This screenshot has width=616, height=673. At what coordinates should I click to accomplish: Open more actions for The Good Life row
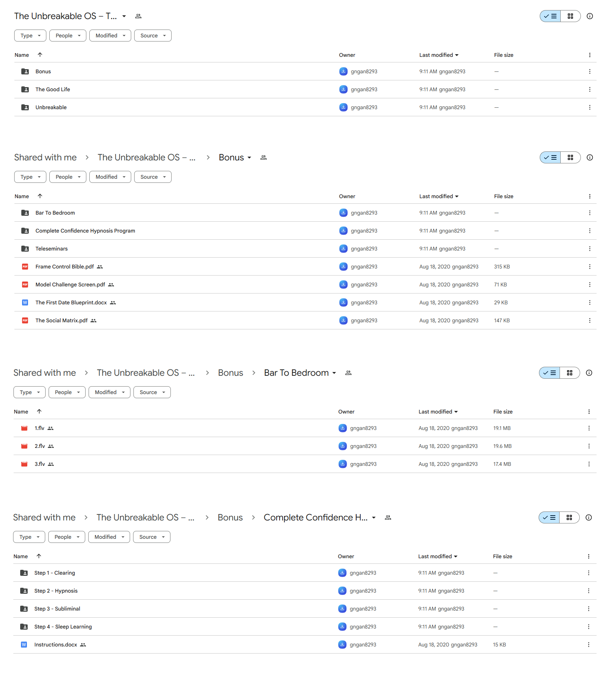pos(590,89)
